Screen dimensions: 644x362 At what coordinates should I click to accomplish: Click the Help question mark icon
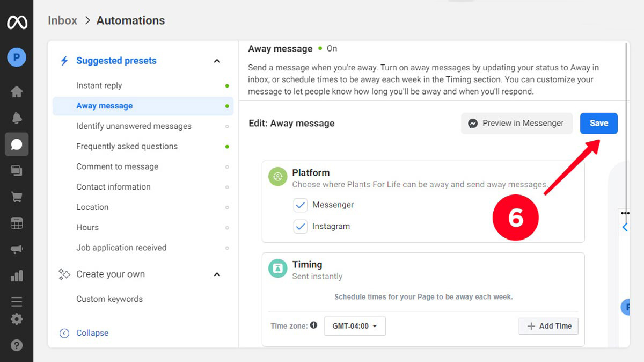point(17,345)
